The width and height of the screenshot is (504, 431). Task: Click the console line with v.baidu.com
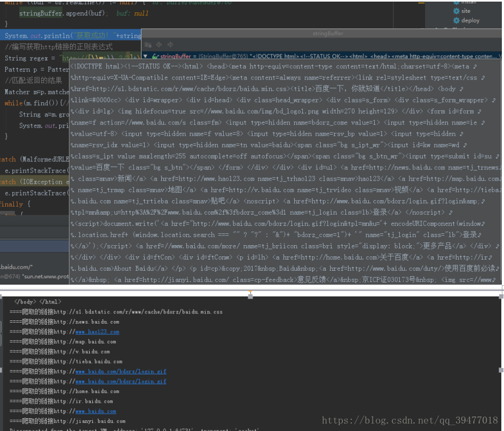tap(59, 351)
